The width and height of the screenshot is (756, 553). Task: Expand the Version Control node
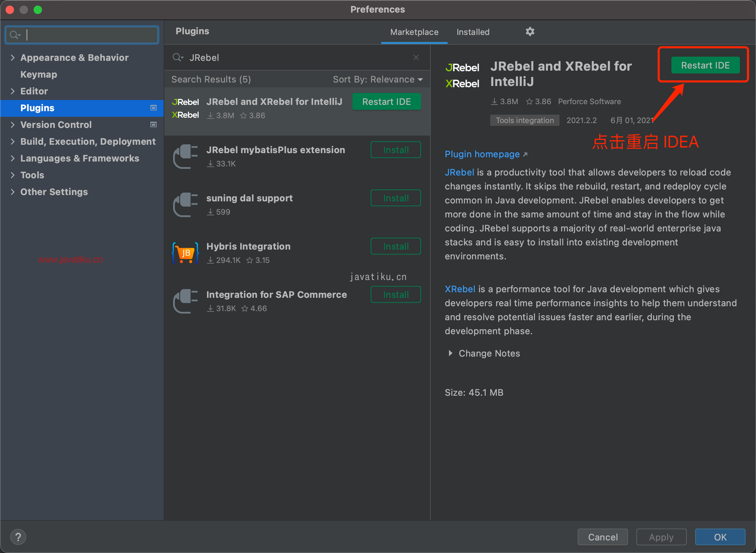coord(13,125)
